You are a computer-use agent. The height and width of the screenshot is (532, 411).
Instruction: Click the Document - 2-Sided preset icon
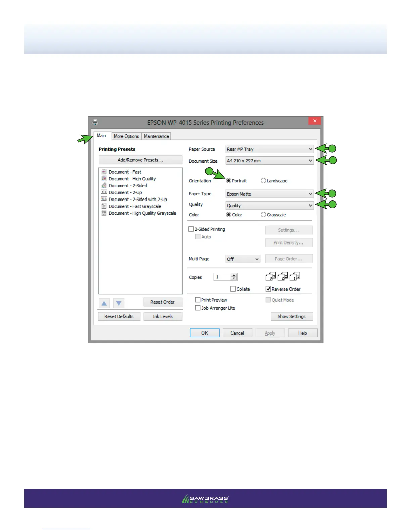pyautogui.click(x=104, y=185)
